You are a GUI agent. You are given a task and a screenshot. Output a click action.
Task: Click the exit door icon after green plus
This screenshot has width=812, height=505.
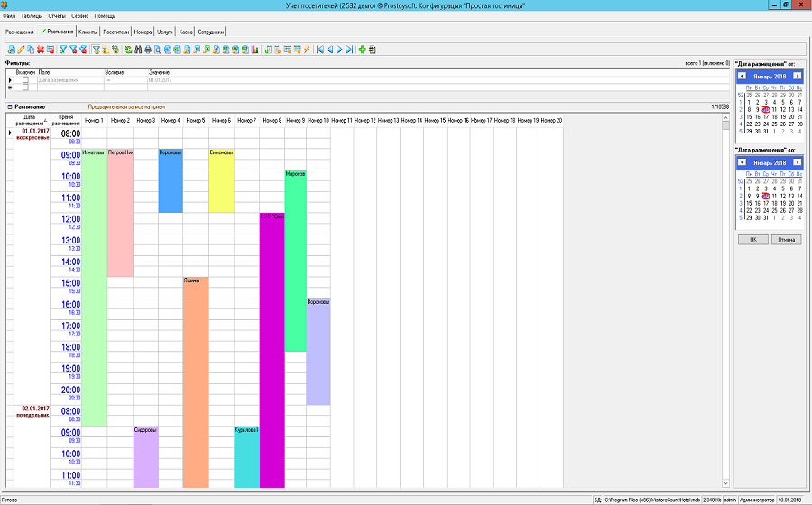click(372, 50)
